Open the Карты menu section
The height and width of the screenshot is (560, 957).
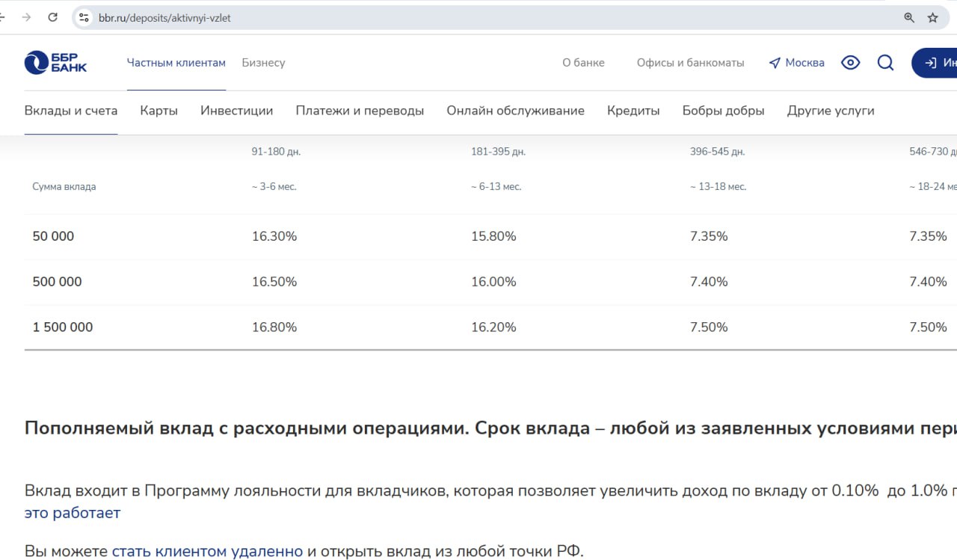[x=159, y=111]
